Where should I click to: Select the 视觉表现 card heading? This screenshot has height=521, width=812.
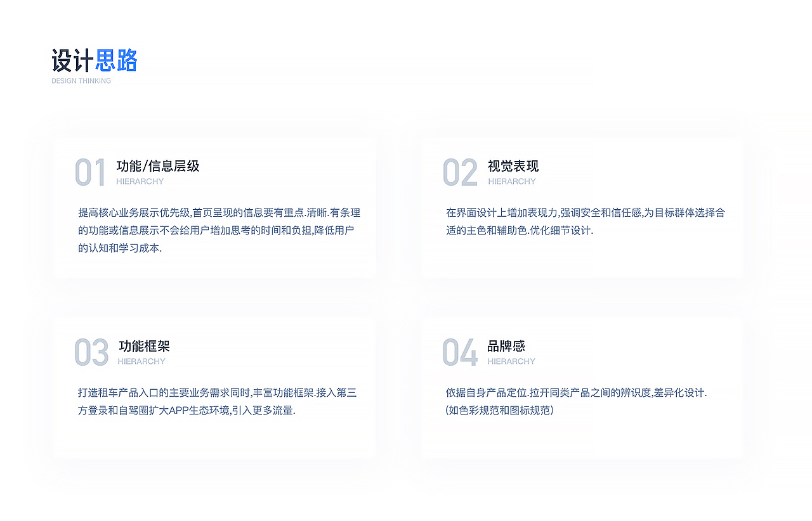pos(513,167)
